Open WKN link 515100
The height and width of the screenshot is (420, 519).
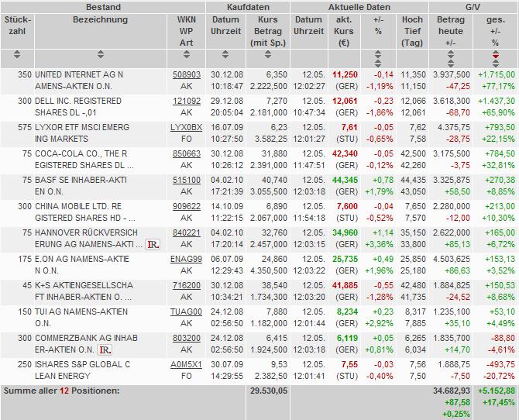click(x=187, y=181)
